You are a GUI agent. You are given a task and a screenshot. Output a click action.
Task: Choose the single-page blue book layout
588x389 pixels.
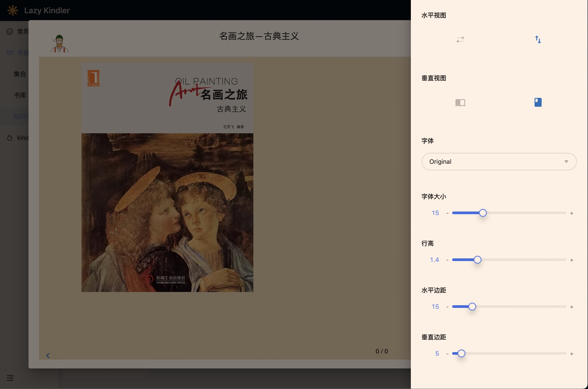[538, 102]
